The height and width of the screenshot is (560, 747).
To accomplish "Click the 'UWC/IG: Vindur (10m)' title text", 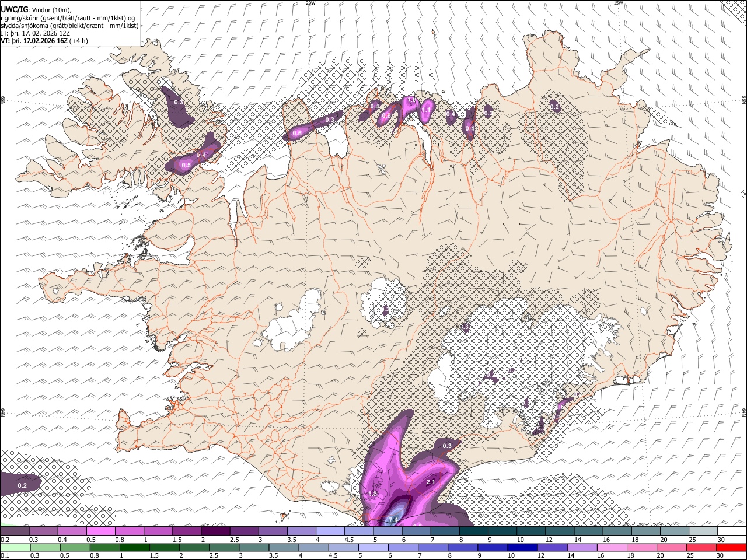I will pyautogui.click(x=36, y=9).
